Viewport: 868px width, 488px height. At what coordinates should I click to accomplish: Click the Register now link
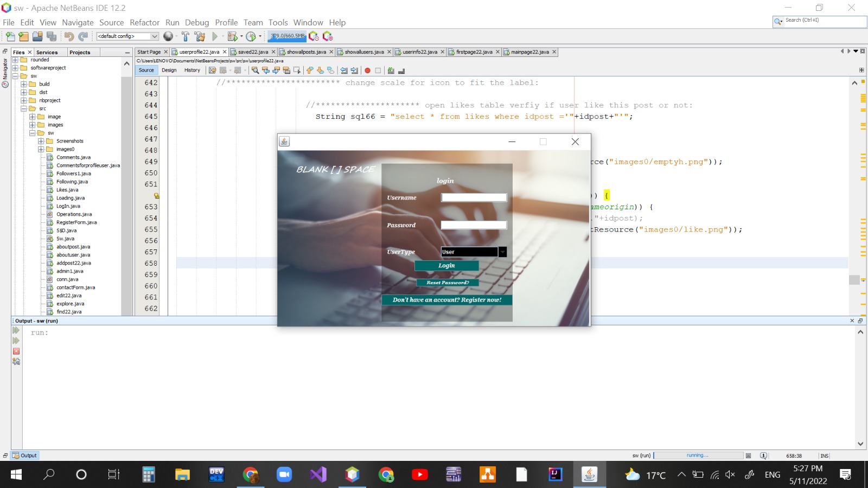[446, 300]
